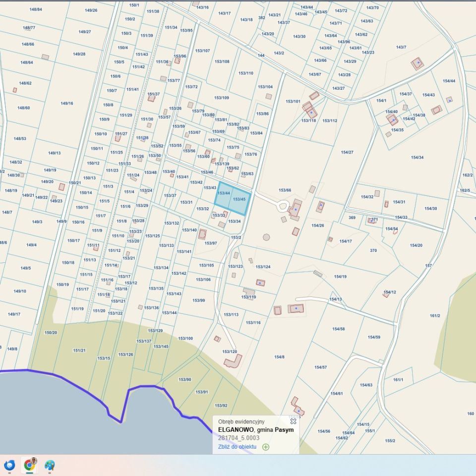Screen dimensions: 476x476
Task: Click parcel label 151/21
Action: pyautogui.click(x=79, y=351)
